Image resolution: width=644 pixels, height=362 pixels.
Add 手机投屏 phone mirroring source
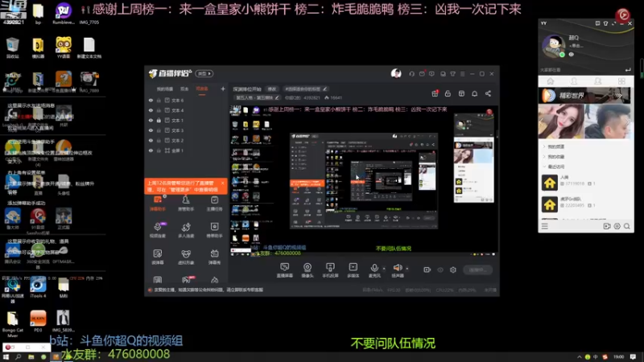pos(330,270)
